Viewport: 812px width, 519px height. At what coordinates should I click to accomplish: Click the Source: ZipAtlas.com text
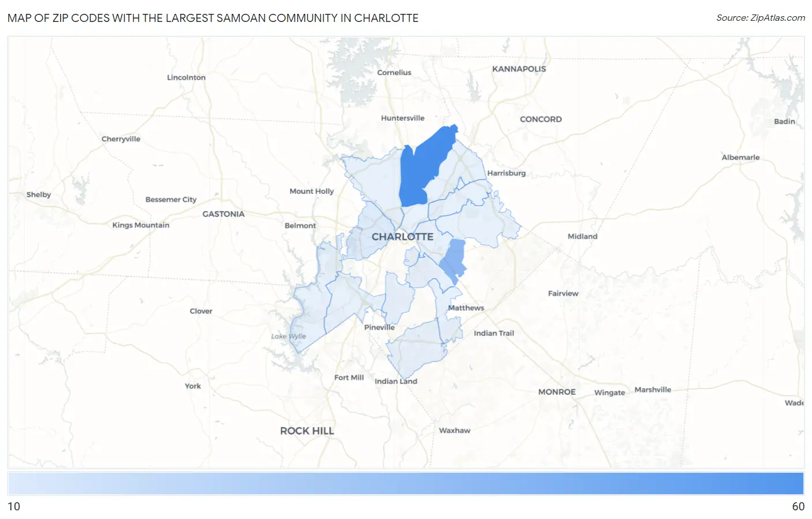[x=761, y=18]
